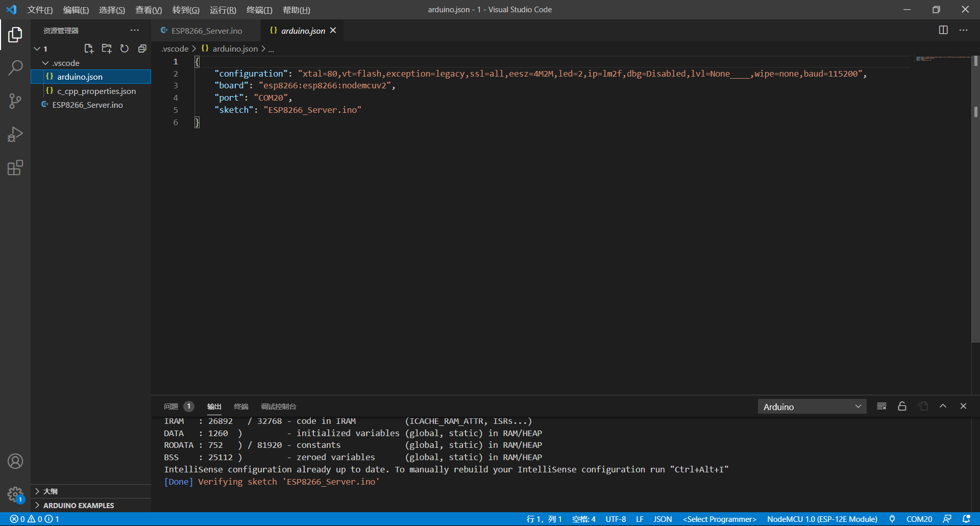Toggle scroll lock in the output panel
Viewport: 980px width, 526px height.
click(902, 406)
